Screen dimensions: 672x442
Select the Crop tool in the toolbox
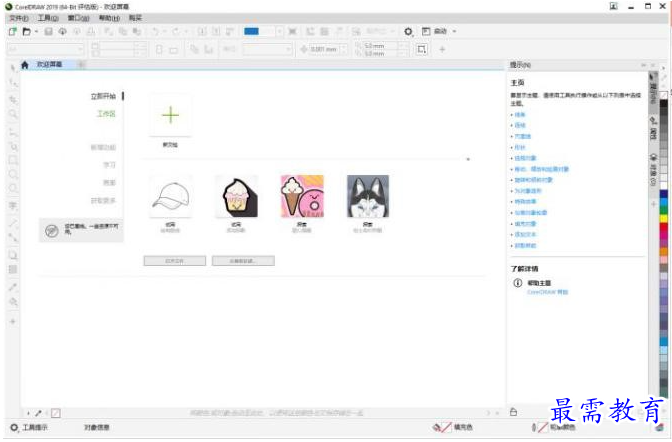(x=13, y=99)
